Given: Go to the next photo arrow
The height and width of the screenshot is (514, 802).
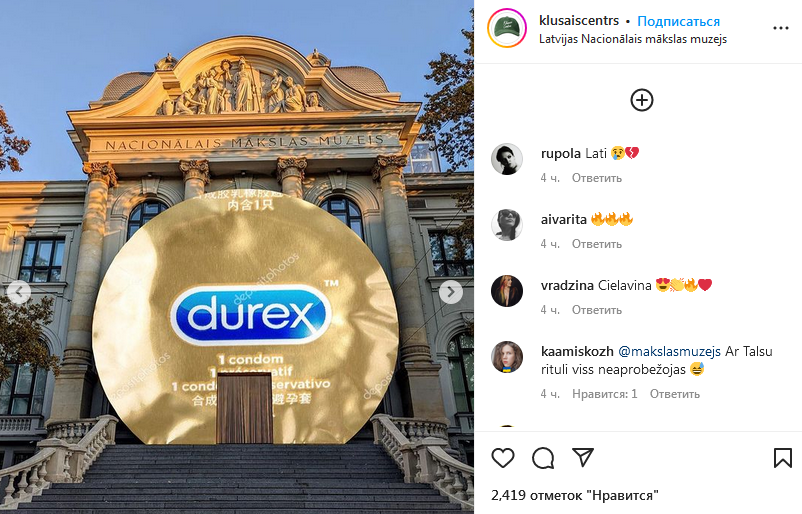Looking at the screenshot, I should pyautogui.click(x=451, y=292).
